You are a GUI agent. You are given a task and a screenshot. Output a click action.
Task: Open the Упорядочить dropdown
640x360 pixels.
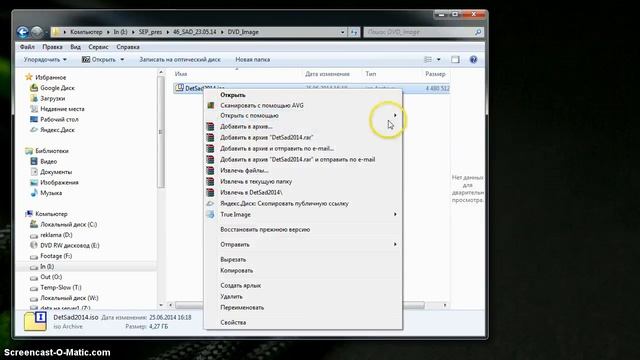click(45, 60)
